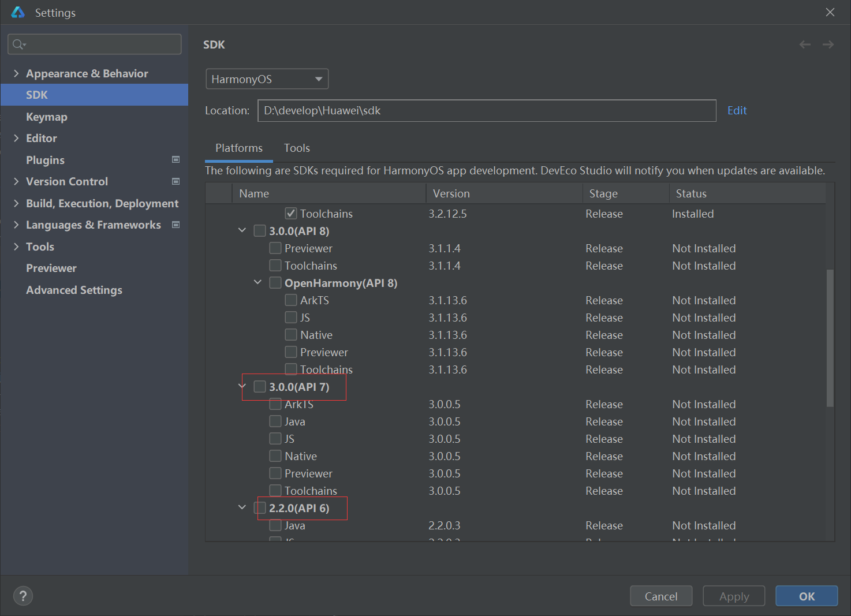The width and height of the screenshot is (851, 616).
Task: Click the Version Control project-level icon
Action: pos(176,181)
